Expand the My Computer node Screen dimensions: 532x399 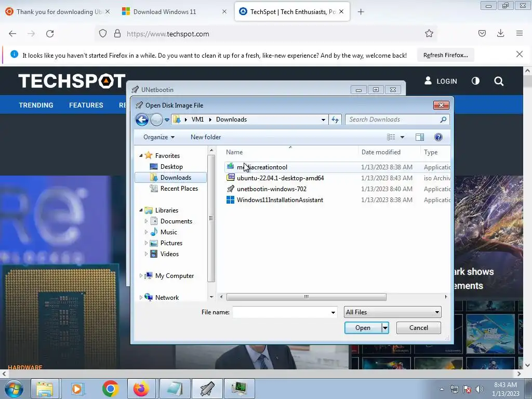pos(141,275)
